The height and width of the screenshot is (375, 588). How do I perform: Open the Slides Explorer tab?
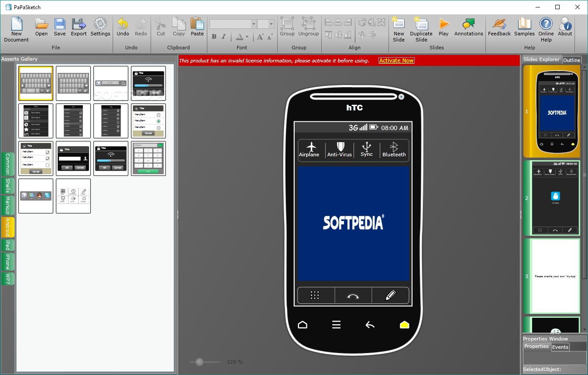tap(541, 59)
